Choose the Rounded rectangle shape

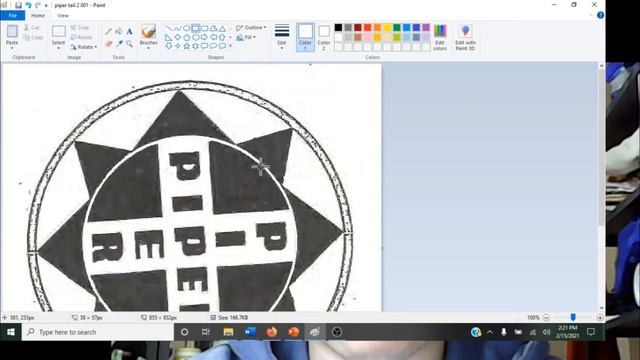tap(204, 29)
